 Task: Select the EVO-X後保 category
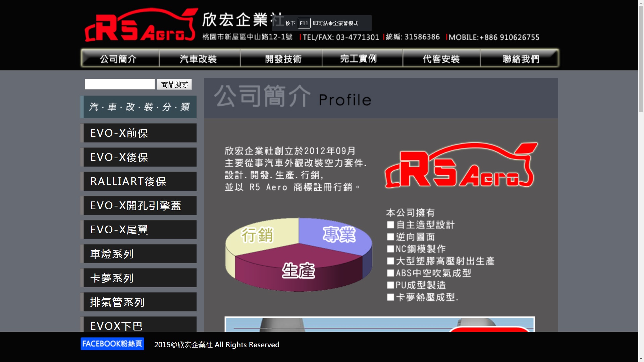[139, 157]
